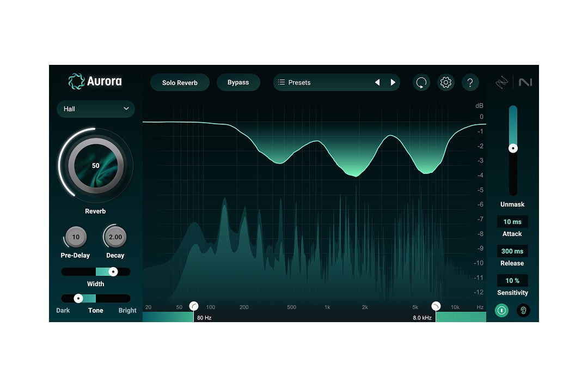Toggle the Bypass button

(238, 82)
